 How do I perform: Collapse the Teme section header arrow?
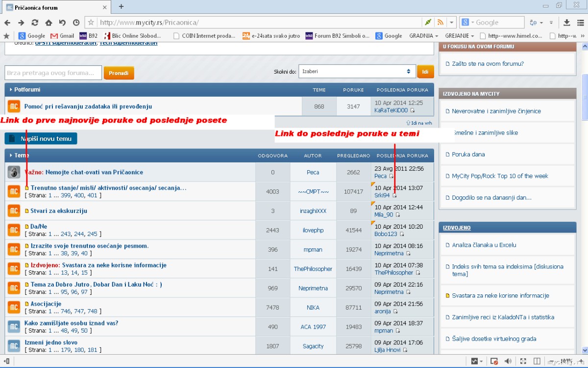[x=11, y=156]
